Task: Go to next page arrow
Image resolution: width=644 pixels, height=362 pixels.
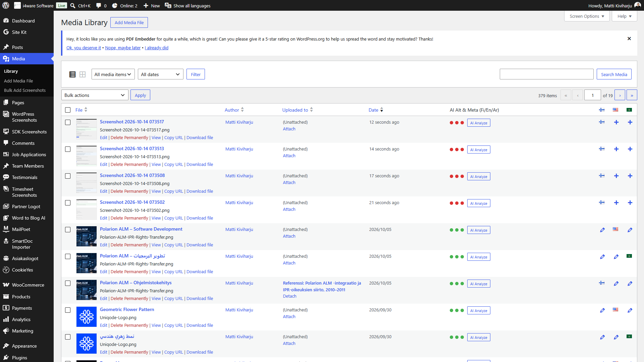Action: click(620, 95)
